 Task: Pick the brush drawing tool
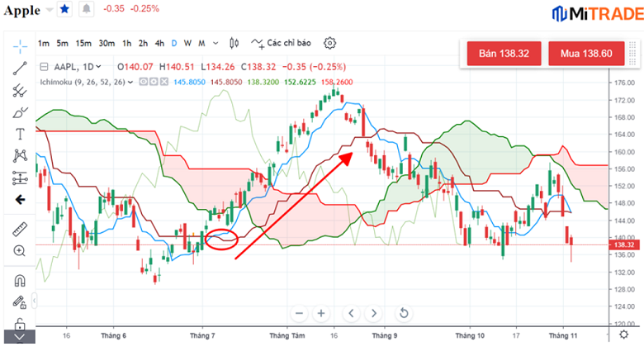tap(20, 112)
